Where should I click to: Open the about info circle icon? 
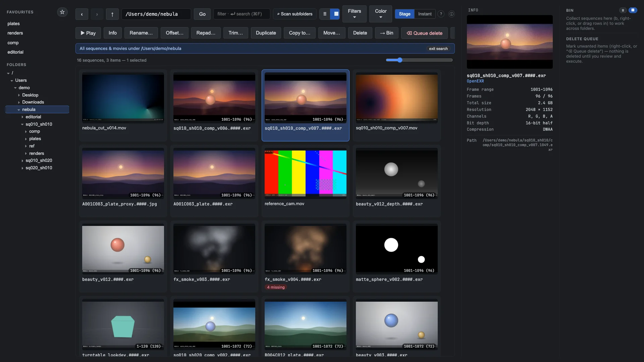coord(451,14)
